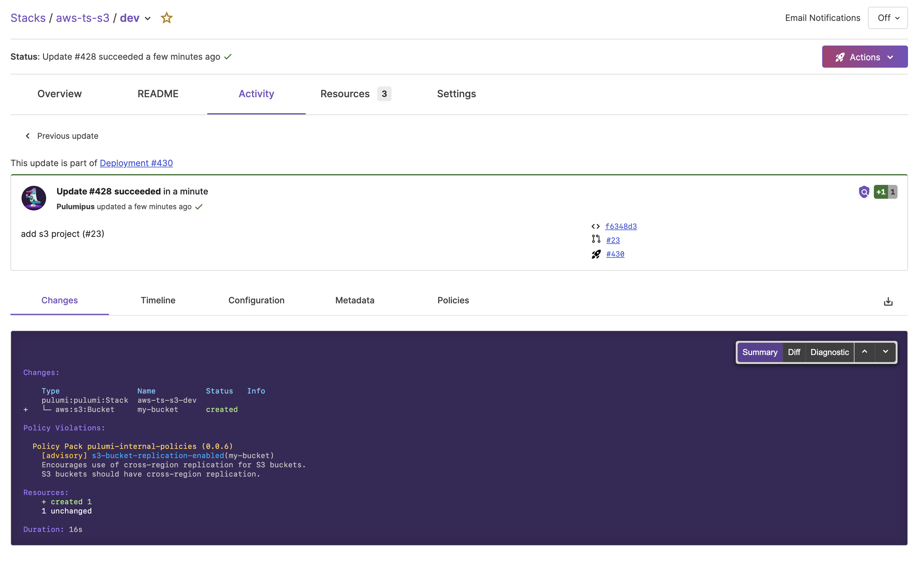Select Summary log view
The height and width of the screenshot is (563, 924).
[x=760, y=352]
